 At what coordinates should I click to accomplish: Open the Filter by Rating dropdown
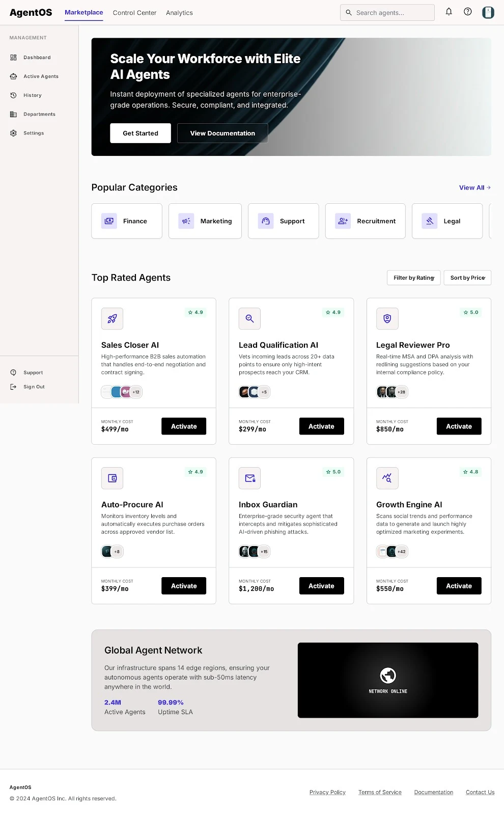pos(413,278)
